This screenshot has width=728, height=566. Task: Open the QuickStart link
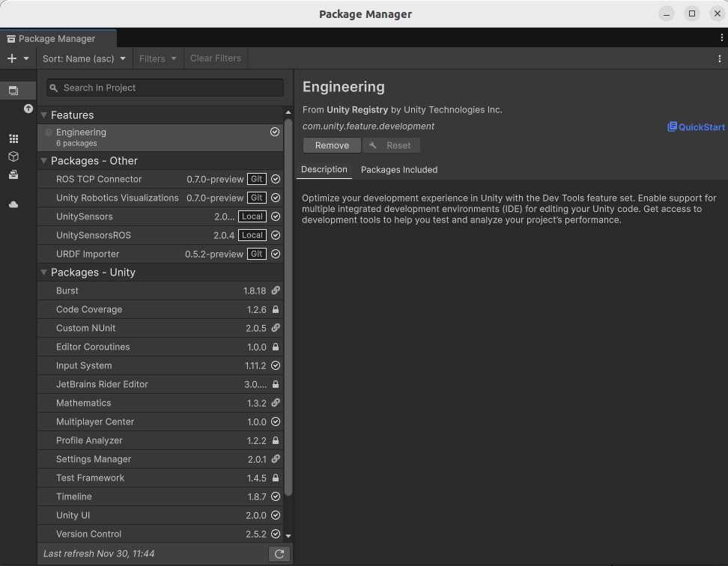(x=695, y=127)
